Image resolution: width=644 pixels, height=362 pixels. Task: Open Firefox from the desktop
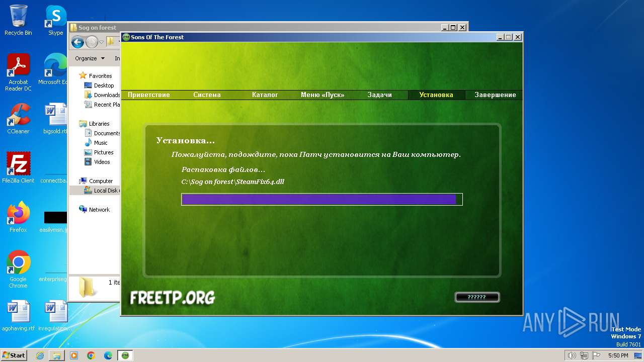coord(18,217)
